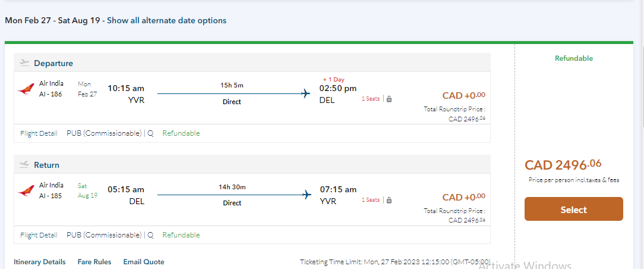The image size is (644, 269).
Task: Click the airplane route icon before YVR arrival
Action: tap(306, 195)
